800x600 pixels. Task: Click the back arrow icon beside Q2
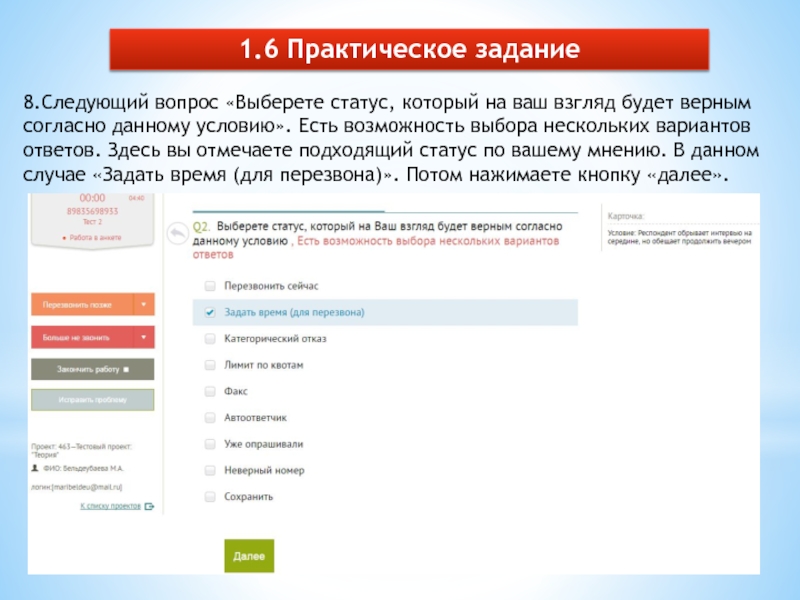click(177, 234)
